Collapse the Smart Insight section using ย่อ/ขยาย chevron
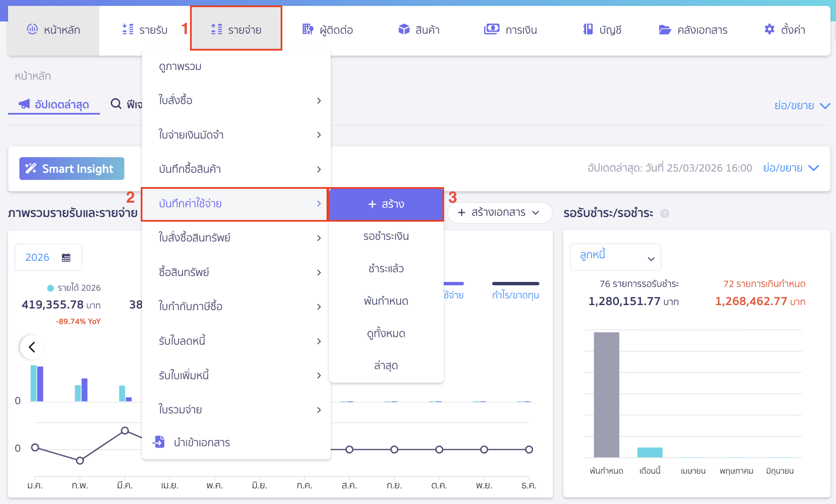The height and width of the screenshot is (504, 836). (813, 168)
